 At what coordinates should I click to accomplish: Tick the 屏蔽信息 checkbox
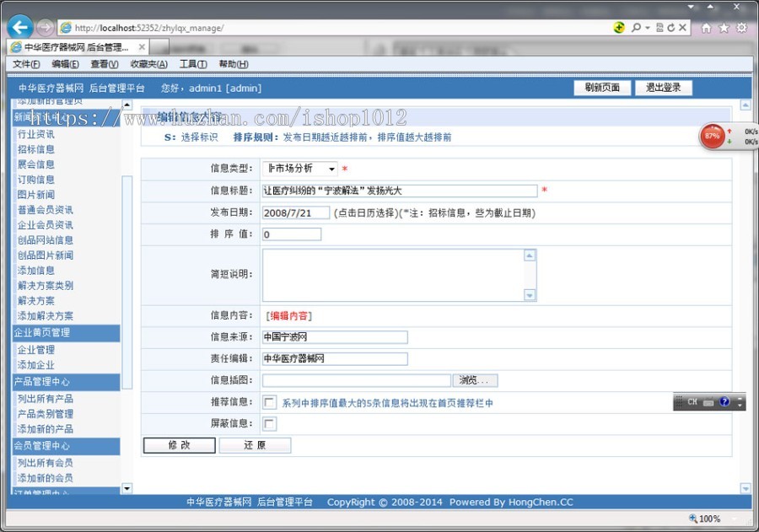tap(269, 424)
